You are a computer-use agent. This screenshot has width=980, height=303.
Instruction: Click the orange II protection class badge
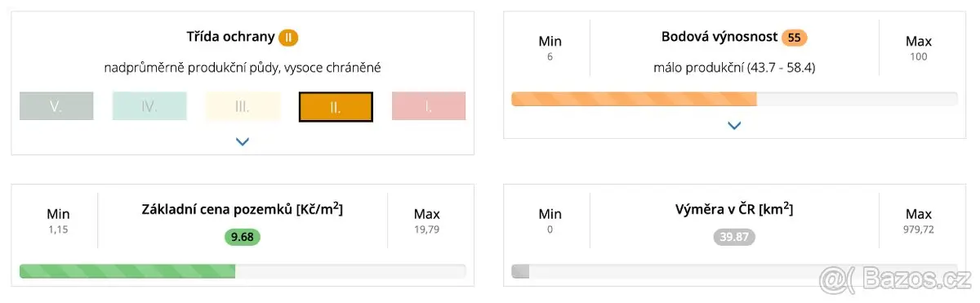[x=288, y=38]
